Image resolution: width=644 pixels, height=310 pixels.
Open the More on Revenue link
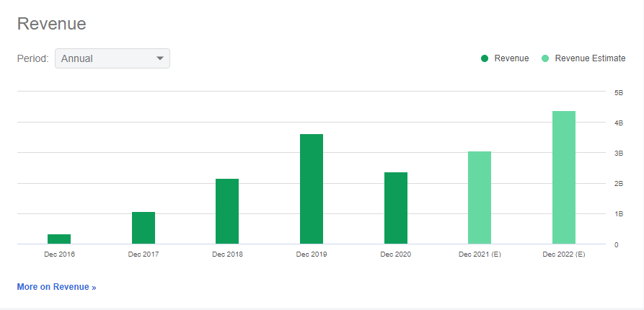(x=57, y=287)
